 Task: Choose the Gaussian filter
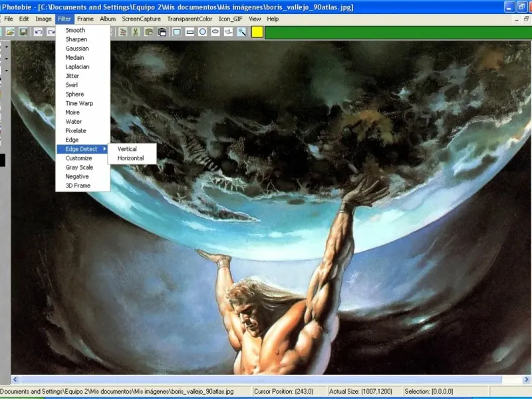click(82, 49)
